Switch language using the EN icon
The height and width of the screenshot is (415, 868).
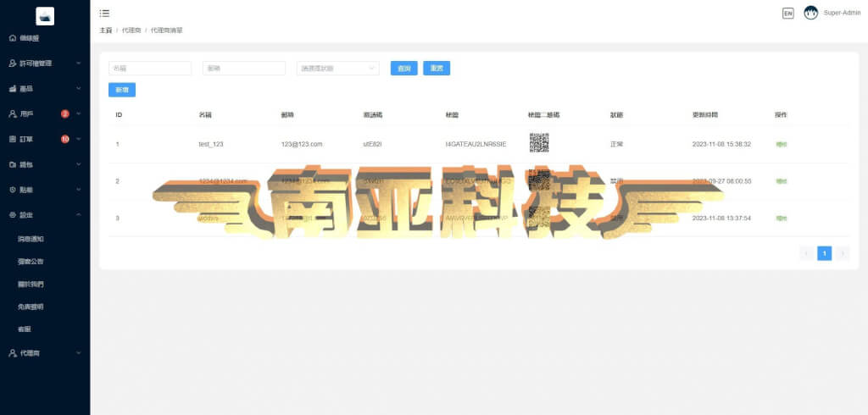pos(787,14)
